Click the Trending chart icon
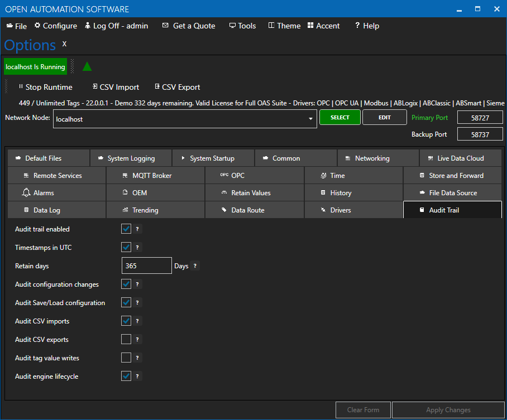 tap(125, 210)
